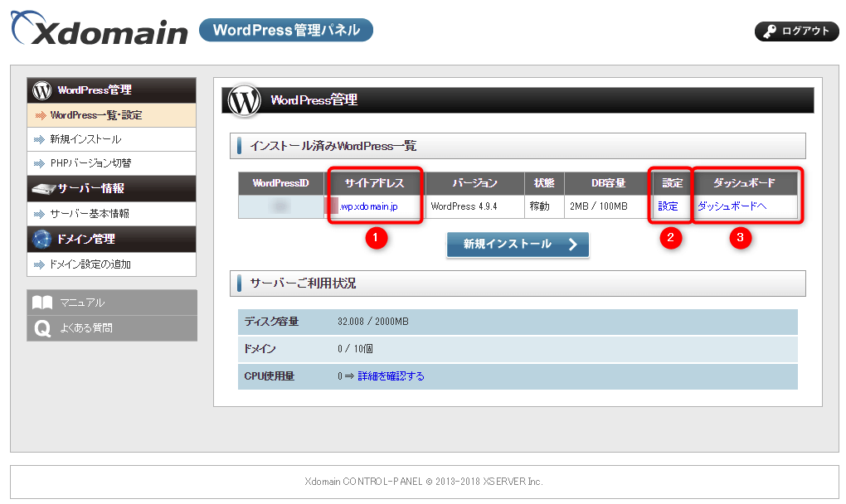
Task: Click the server icon beside サーバー情報
Action: pos(43,189)
